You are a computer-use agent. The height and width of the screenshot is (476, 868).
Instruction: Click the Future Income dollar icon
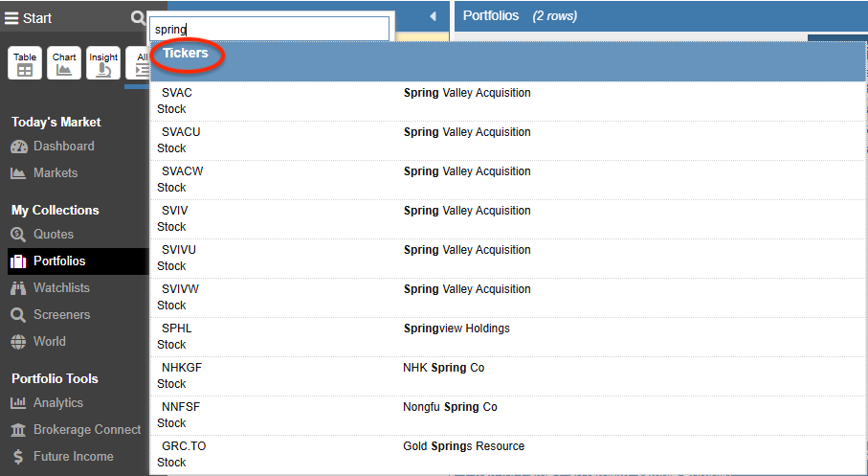point(18,457)
